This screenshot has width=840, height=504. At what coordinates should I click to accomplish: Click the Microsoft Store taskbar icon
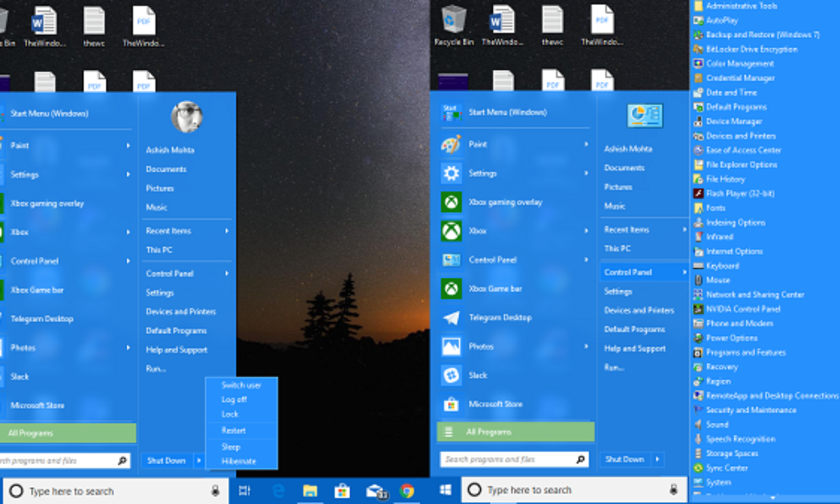point(342,491)
